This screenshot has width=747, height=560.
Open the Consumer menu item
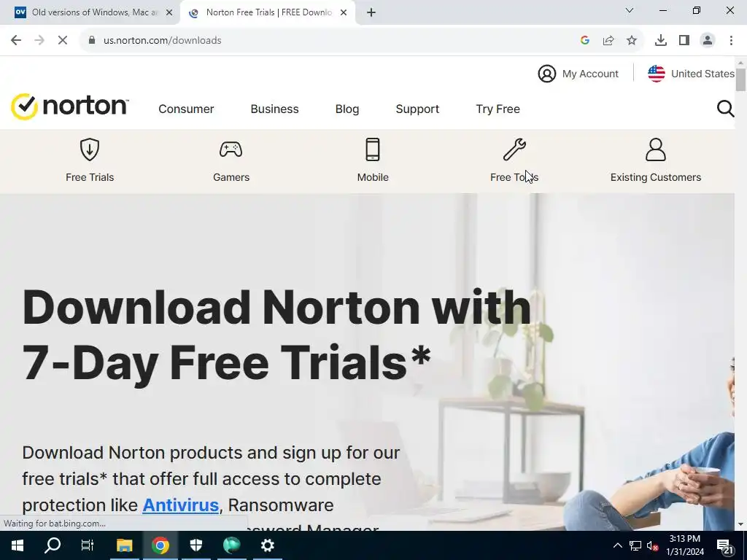tap(186, 109)
